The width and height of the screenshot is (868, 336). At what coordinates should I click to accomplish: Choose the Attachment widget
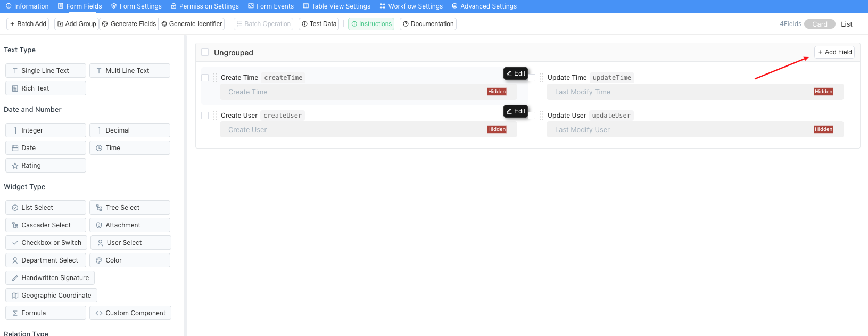[129, 225]
